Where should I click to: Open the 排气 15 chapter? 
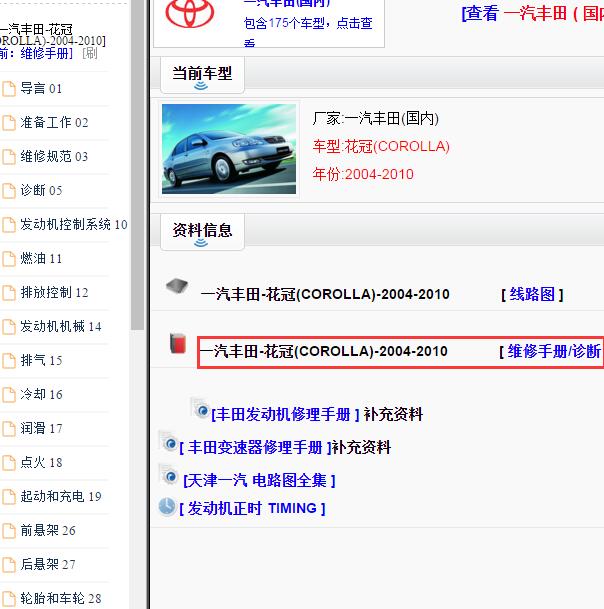point(41,361)
